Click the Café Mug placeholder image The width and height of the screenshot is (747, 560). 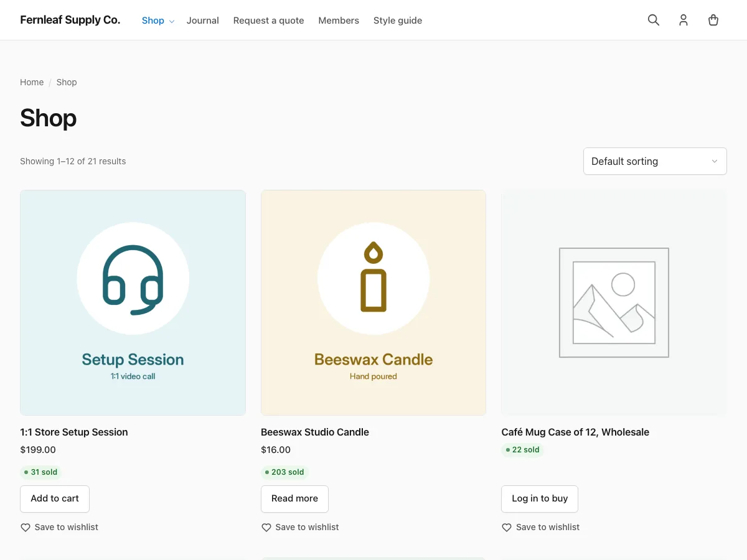(x=614, y=302)
